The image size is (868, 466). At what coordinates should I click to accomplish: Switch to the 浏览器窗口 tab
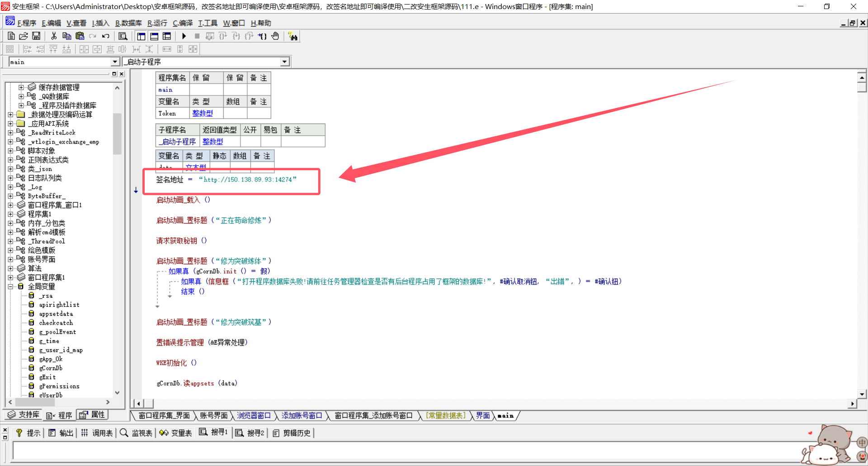tap(254, 415)
